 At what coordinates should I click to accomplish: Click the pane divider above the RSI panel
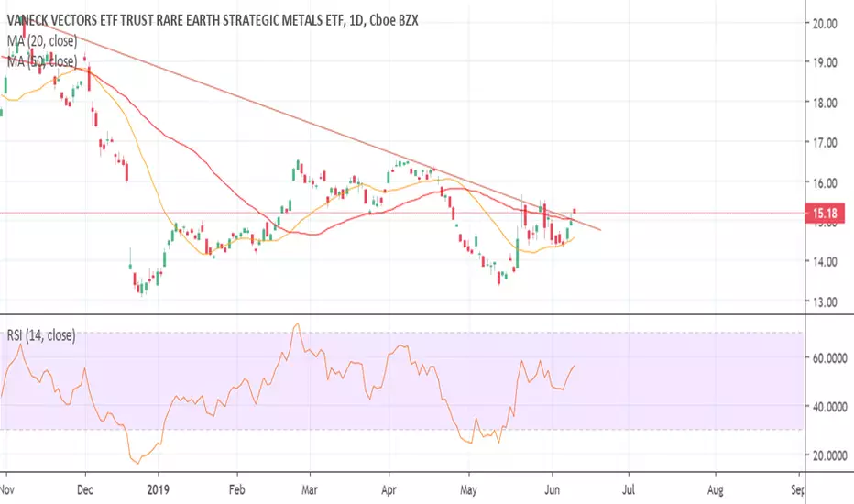(x=402, y=314)
